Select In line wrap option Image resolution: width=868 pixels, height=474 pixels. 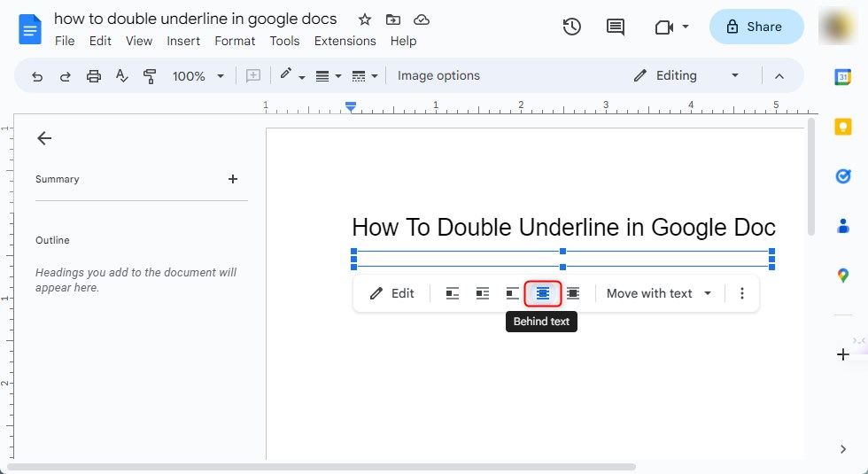click(453, 293)
